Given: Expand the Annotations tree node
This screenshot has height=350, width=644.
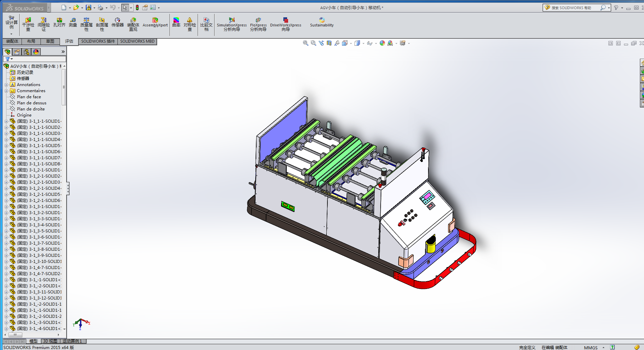Looking at the screenshot, I should [x=6, y=85].
